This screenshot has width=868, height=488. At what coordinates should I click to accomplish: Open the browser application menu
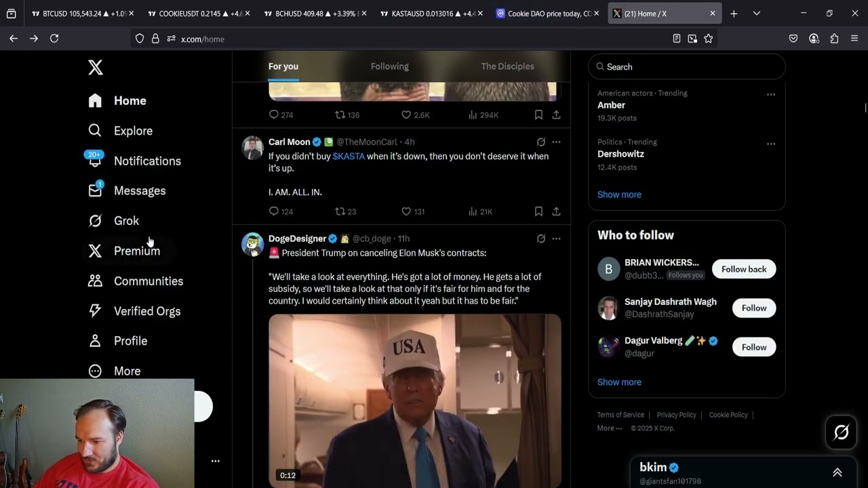tap(854, 39)
